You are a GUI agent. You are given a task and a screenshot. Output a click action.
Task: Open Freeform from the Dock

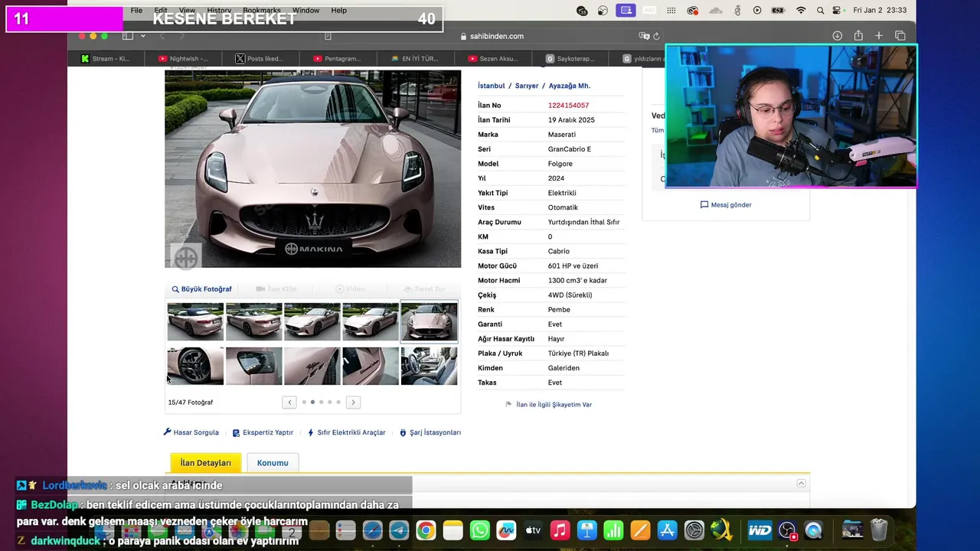[506, 530]
